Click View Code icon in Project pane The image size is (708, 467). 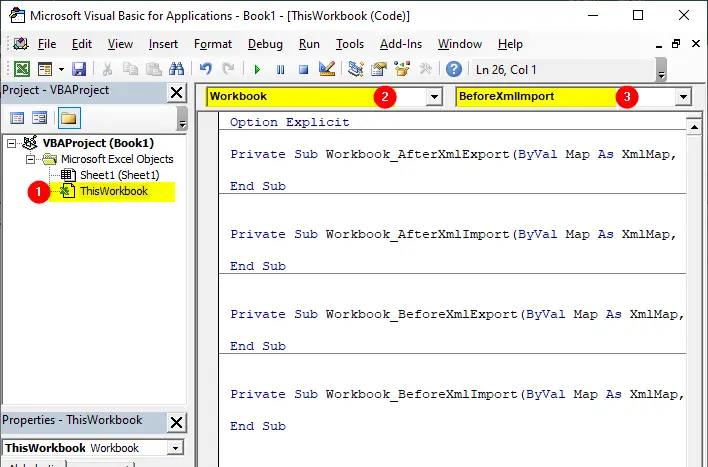(17, 118)
